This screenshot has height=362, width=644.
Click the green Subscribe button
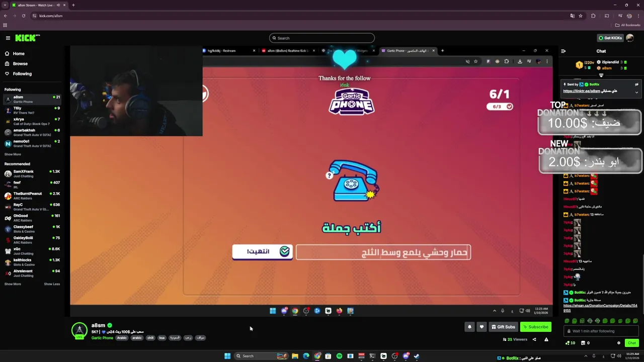(x=536, y=327)
